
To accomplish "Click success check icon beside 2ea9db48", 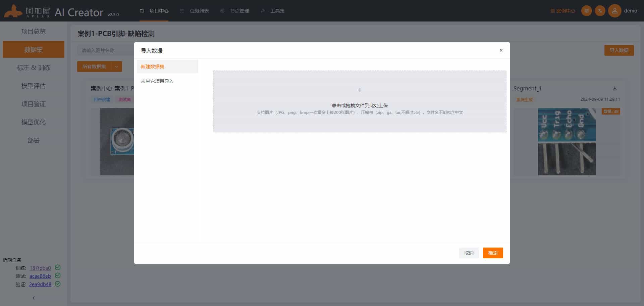I will pos(58,284).
